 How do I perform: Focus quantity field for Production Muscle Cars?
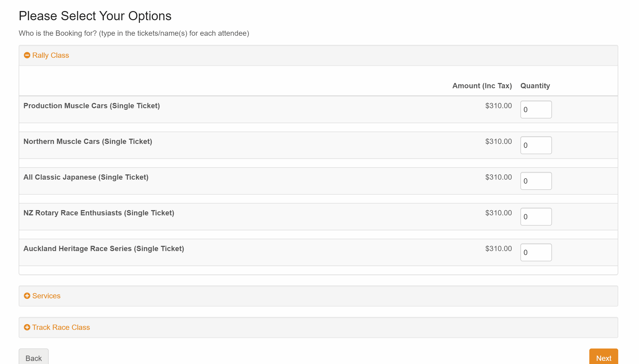(536, 110)
